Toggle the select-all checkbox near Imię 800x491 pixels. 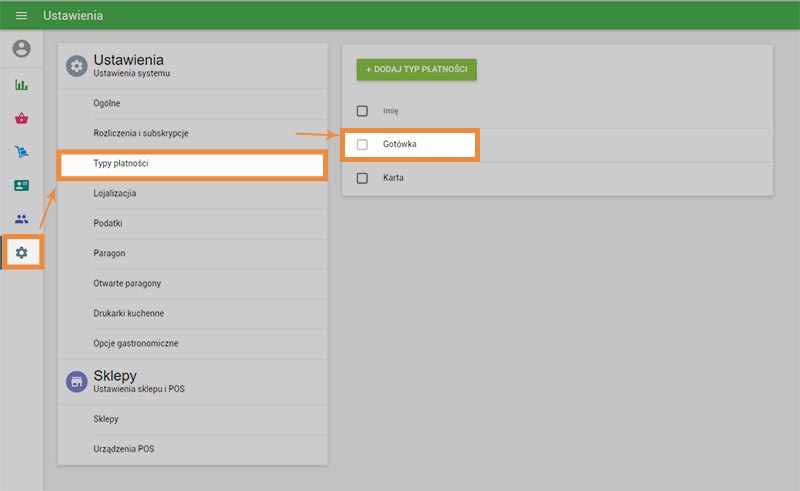362,111
